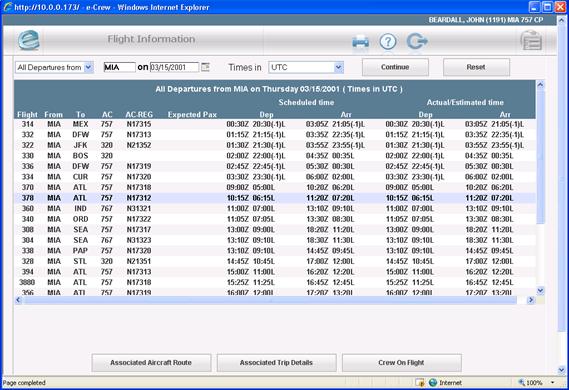Select flight 304 row
The image size is (569, 390).
coord(275,240)
